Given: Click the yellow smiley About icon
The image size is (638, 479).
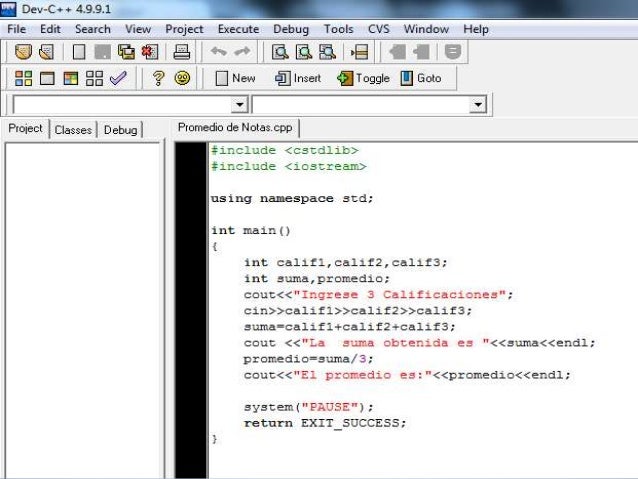Looking at the screenshot, I should pyautogui.click(x=182, y=78).
